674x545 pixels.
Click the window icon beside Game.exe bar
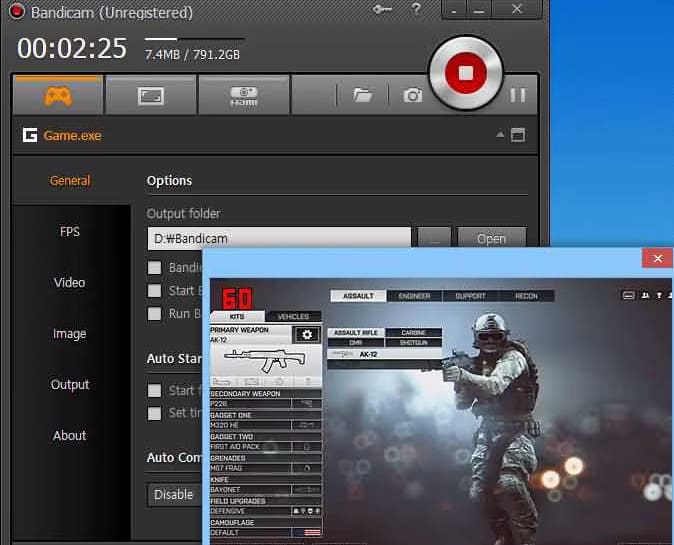[x=518, y=135]
